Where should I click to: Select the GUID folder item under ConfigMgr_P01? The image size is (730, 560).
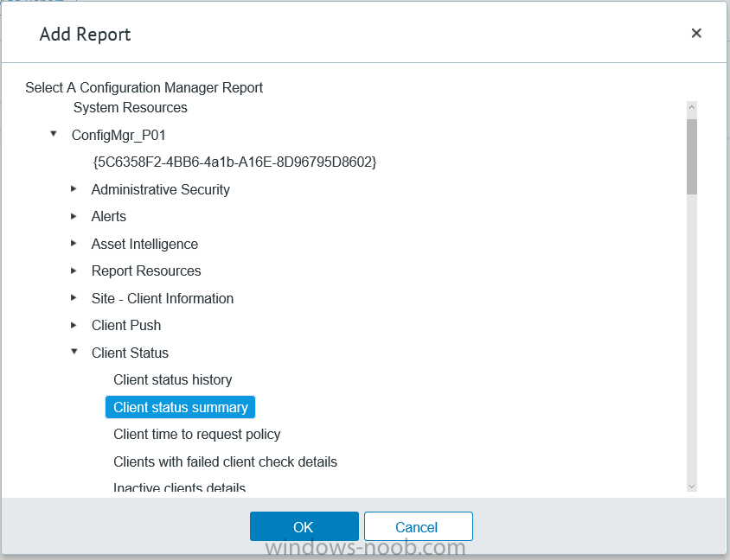pyautogui.click(x=234, y=162)
